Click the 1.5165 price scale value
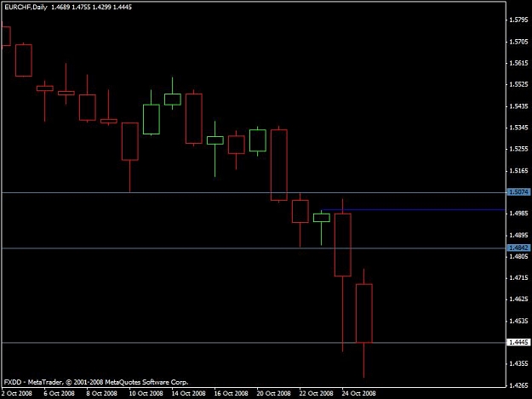Viewport: 532px width, 399px height. pos(518,170)
